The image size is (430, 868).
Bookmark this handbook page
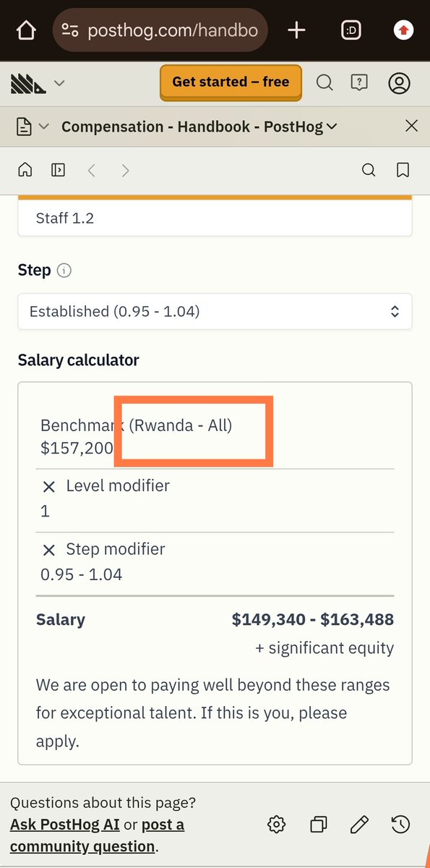pyautogui.click(x=403, y=170)
